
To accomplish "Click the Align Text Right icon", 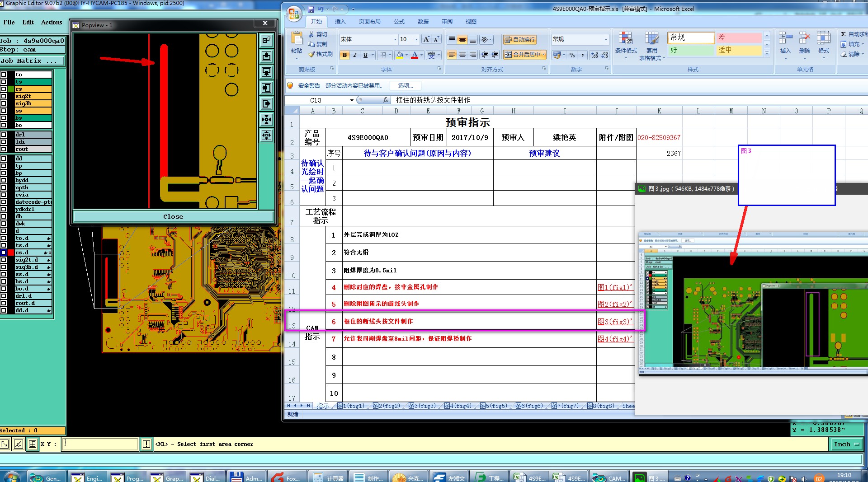I will click(472, 55).
